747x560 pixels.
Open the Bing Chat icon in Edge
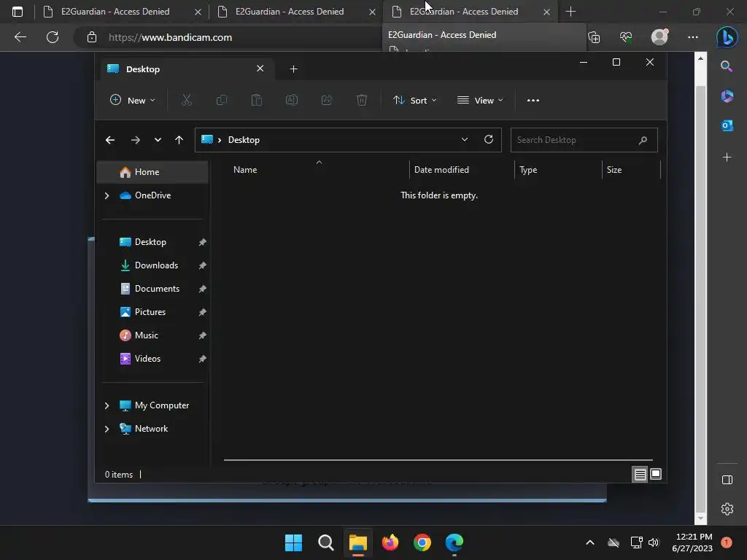(x=727, y=37)
